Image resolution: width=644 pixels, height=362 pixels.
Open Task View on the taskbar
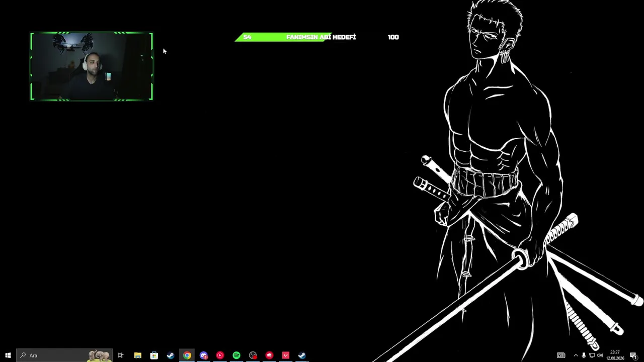pos(121,355)
